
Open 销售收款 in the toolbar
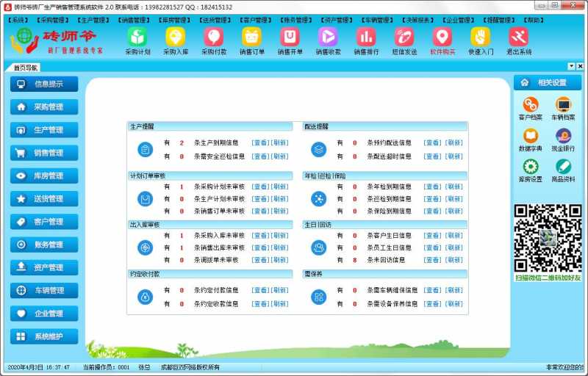click(328, 40)
